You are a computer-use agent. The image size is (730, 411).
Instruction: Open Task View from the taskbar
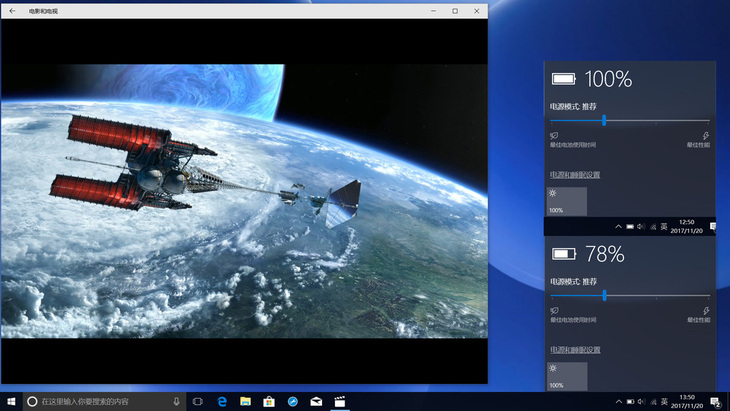[x=198, y=401]
